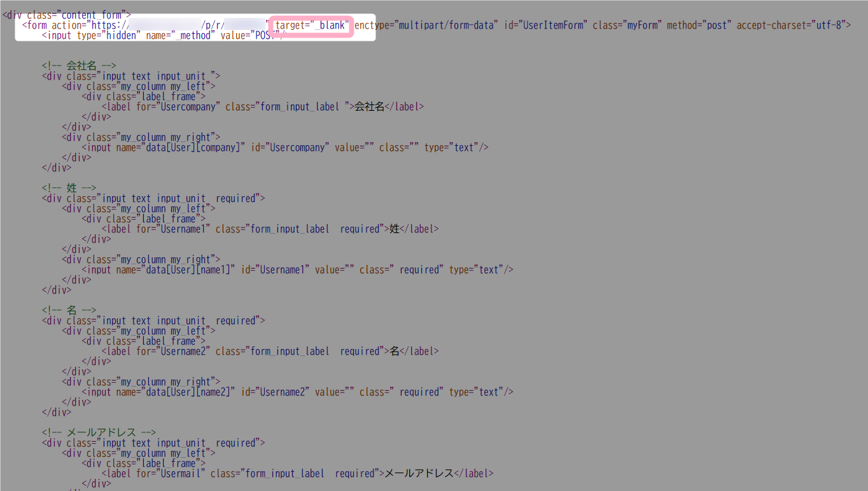Click the input name="data[User][name1]" line

(x=298, y=270)
